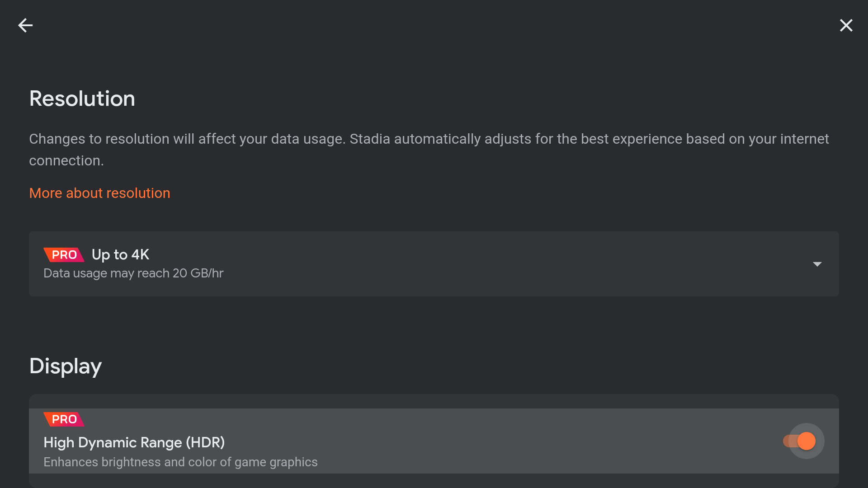The image size is (868, 488).
Task: Click the HDR switch track left of the knob
Action: click(788, 441)
